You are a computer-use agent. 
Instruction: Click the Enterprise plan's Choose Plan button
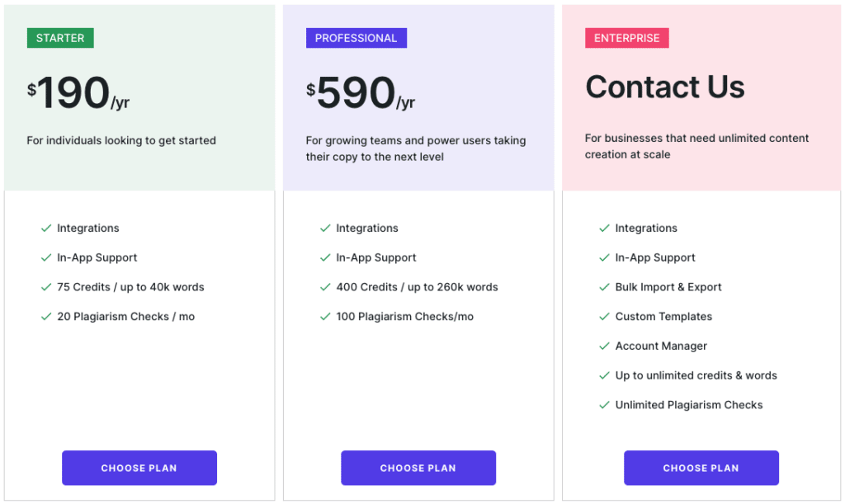[701, 468]
